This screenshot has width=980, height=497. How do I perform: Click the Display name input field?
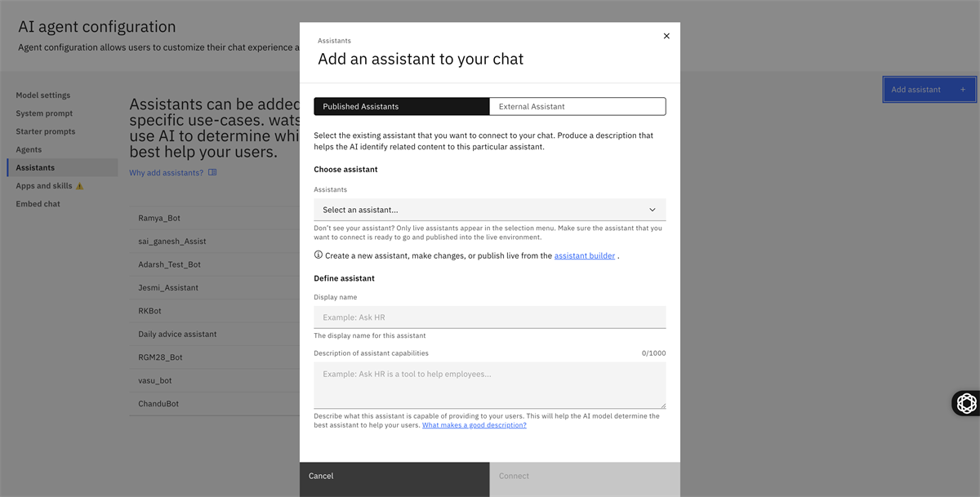click(x=489, y=317)
